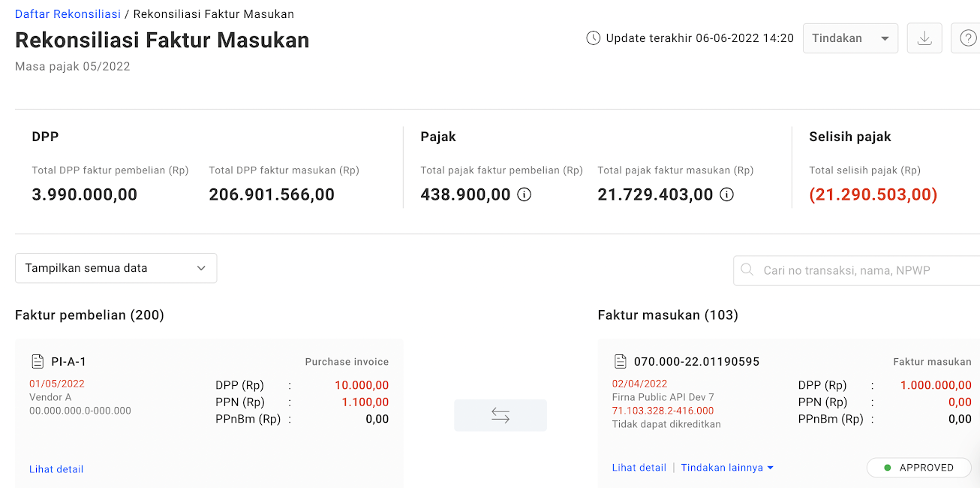
Task: Open Lihat detail for PI-A-1 invoice
Action: click(x=56, y=469)
